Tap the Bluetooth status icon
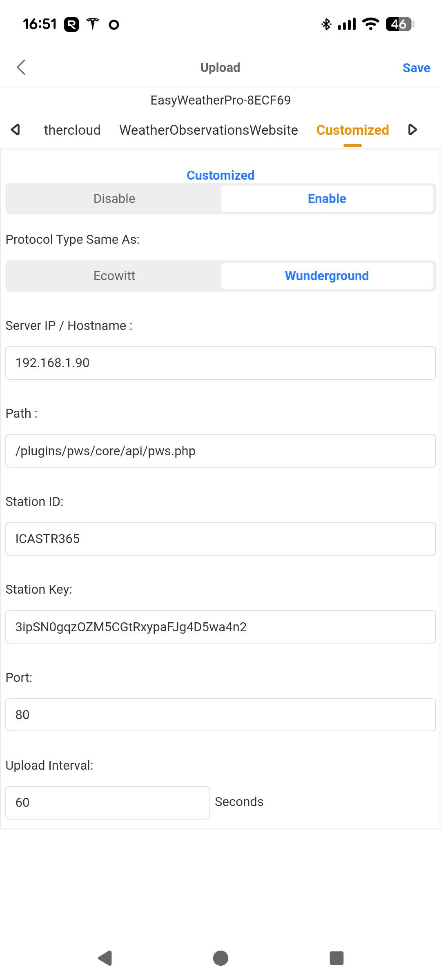 (326, 24)
